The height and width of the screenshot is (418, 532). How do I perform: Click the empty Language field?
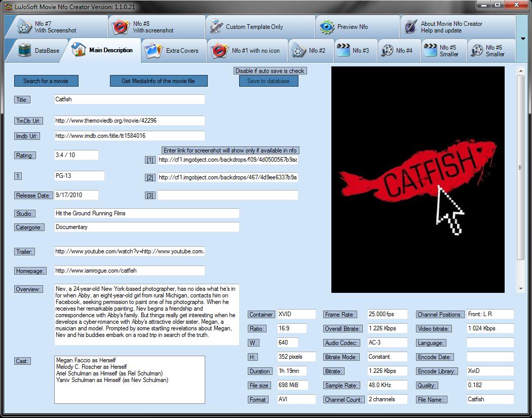[490, 343]
